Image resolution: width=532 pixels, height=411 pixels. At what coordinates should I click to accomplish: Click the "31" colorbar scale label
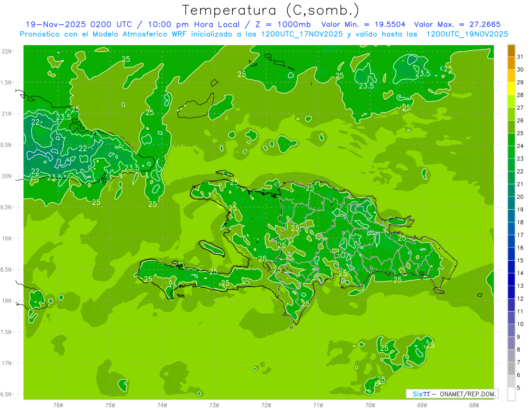tap(520, 57)
